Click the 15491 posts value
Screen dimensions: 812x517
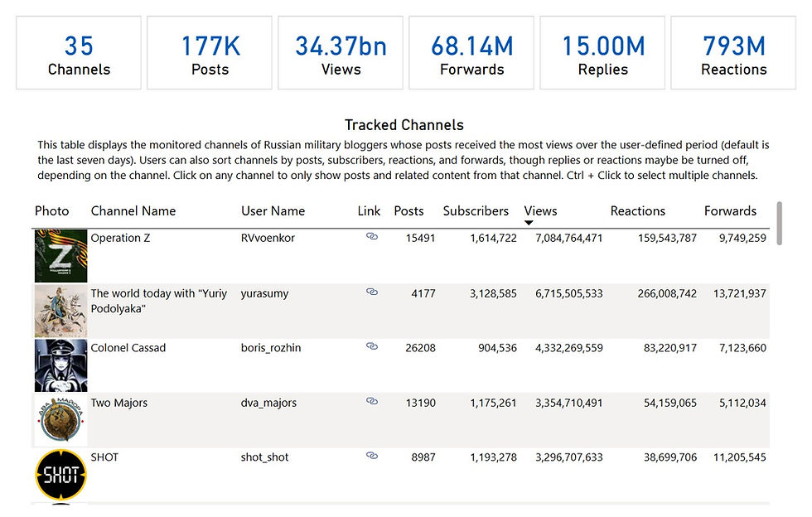pyautogui.click(x=421, y=239)
